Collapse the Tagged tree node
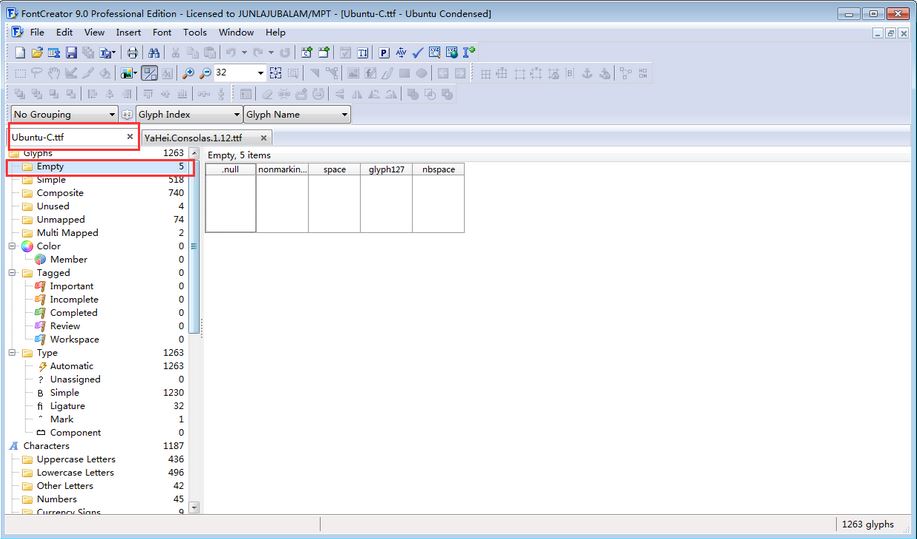This screenshot has height=539, width=917. (13, 273)
